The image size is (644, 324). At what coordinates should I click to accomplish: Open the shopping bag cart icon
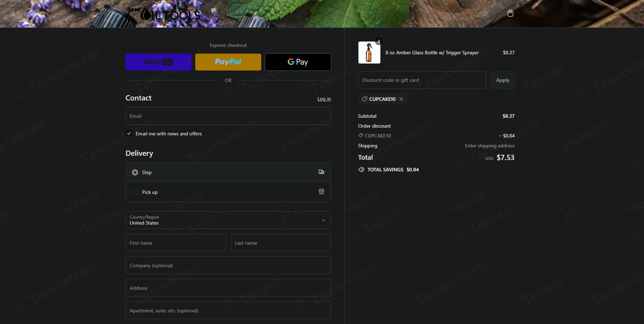point(510,13)
